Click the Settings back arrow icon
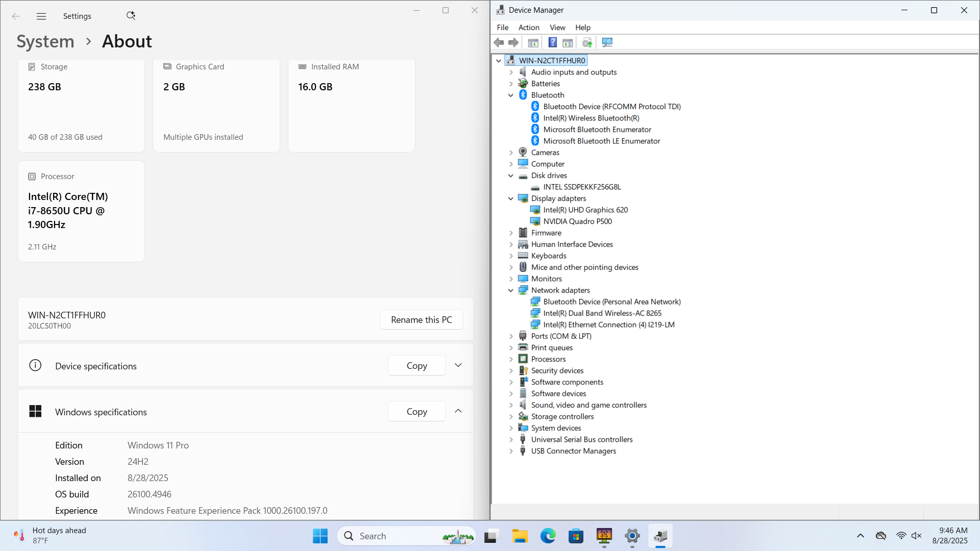This screenshot has height=551, width=980. 16,16
